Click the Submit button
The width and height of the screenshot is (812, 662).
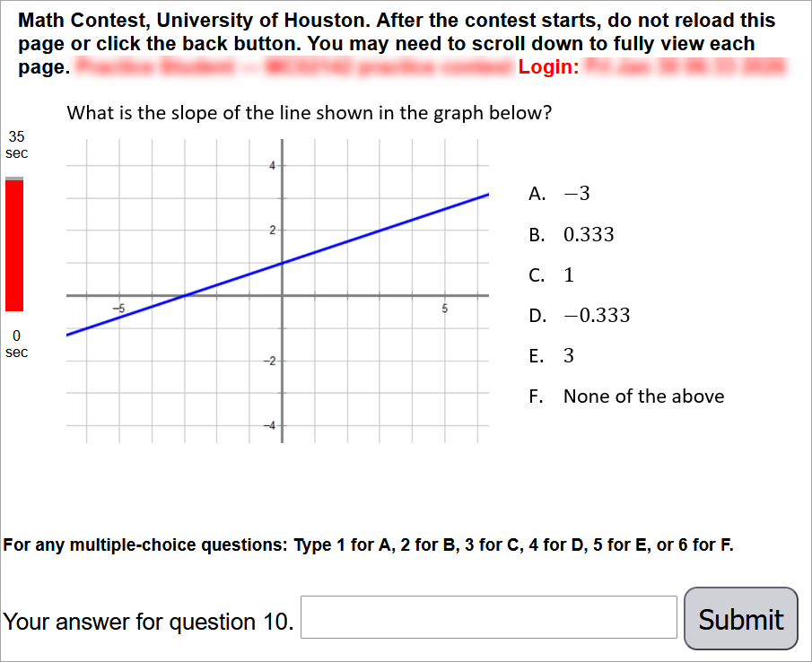[x=740, y=618]
